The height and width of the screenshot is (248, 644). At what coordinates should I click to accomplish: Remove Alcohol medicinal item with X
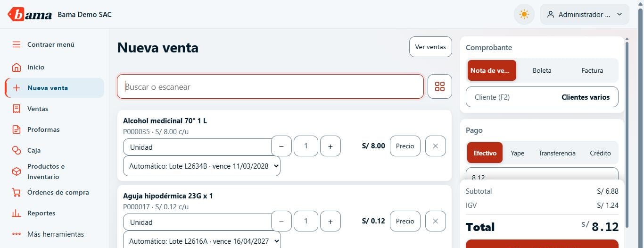pos(436,146)
